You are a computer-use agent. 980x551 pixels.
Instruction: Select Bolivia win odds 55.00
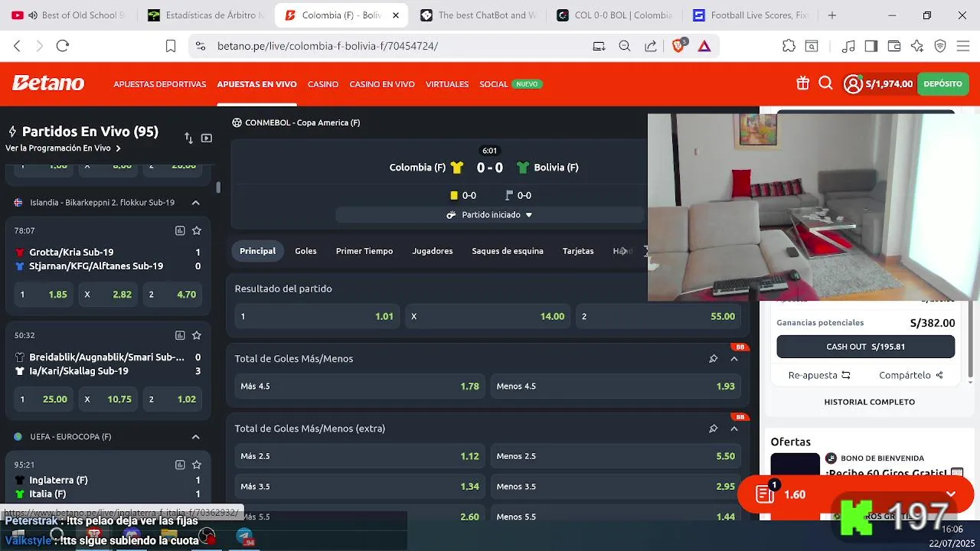click(x=658, y=316)
